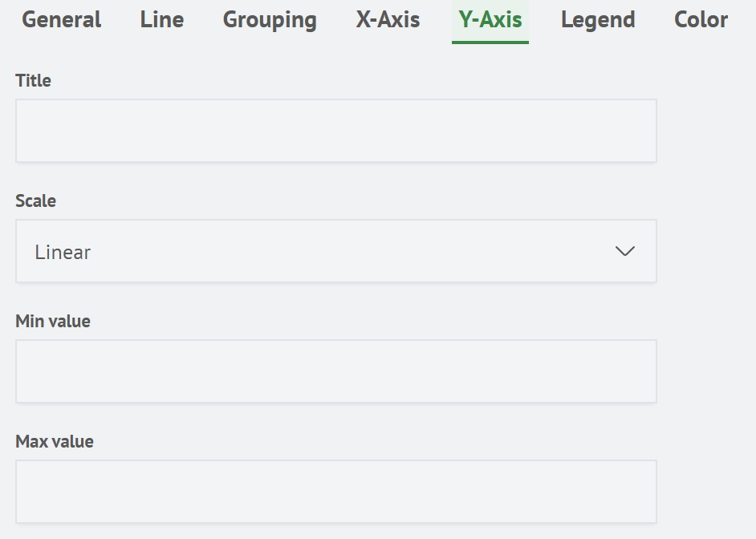This screenshot has height=539, width=756.
Task: Select the X-Axis tab
Action: click(388, 20)
